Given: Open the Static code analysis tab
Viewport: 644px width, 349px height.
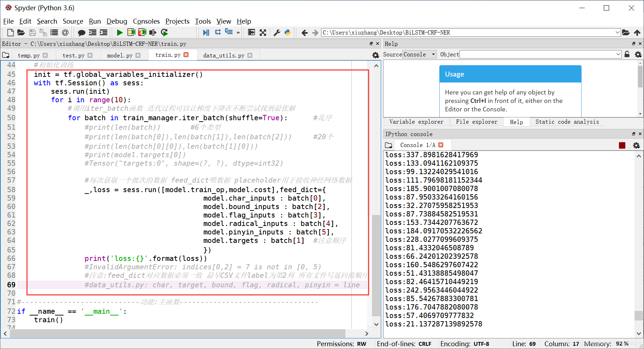Looking at the screenshot, I should coord(567,122).
